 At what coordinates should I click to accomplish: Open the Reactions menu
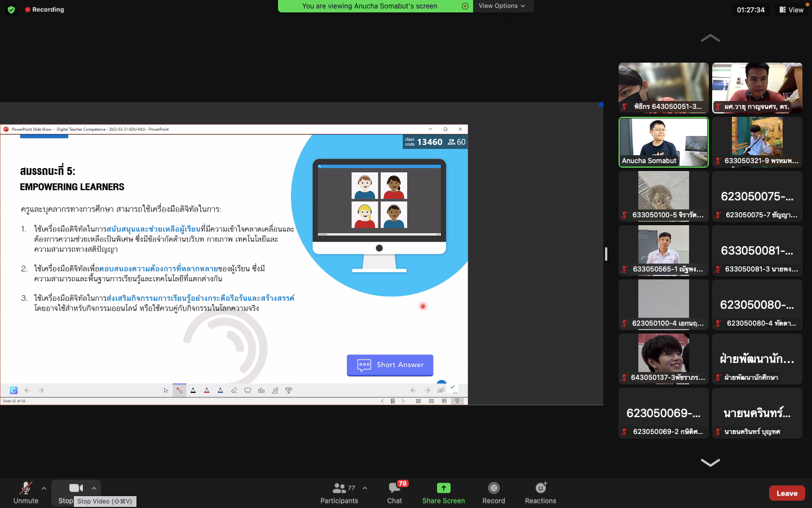540,492
